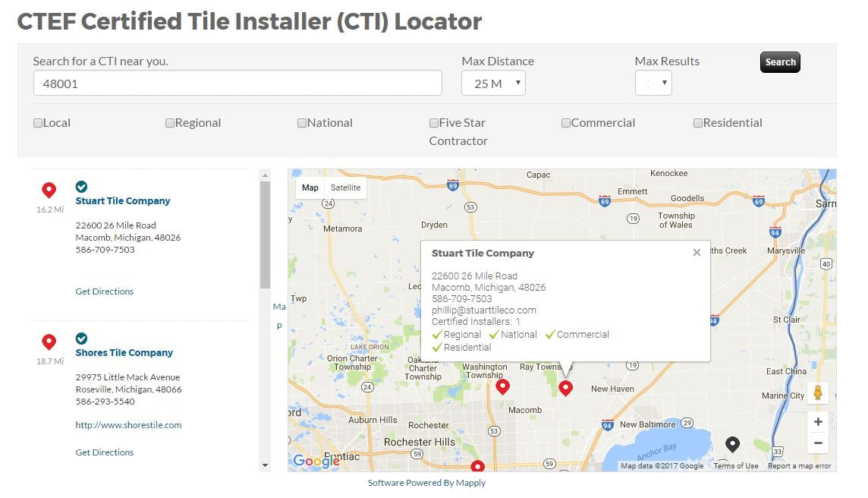Image resolution: width=868 pixels, height=498 pixels.
Task: Enable the Local filter checkbox
Action: click(x=37, y=122)
